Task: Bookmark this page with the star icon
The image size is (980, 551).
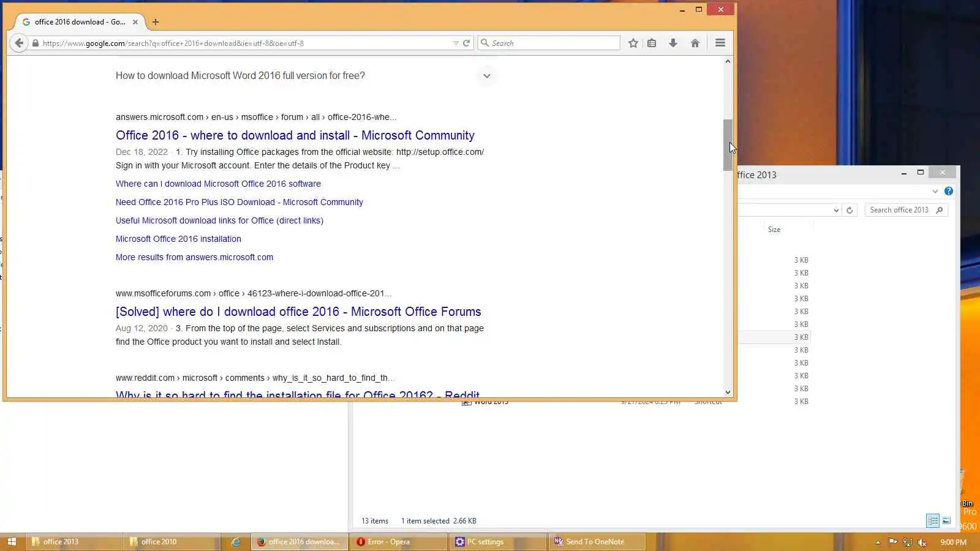Action: (x=633, y=43)
